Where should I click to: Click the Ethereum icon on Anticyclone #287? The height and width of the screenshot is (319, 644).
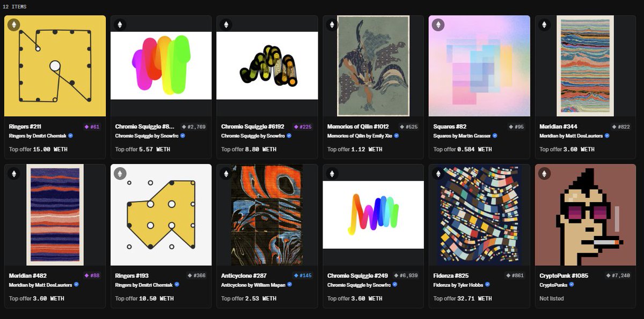(225, 173)
